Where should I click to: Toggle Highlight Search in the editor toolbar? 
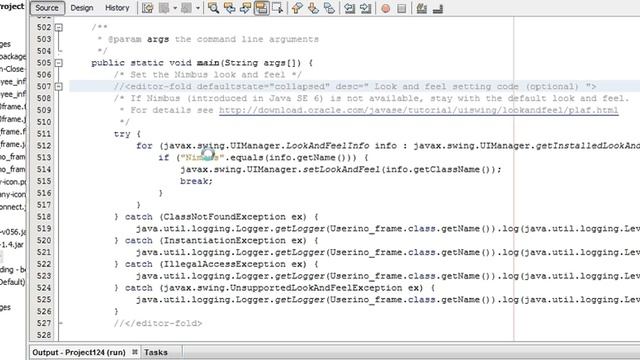[262, 8]
